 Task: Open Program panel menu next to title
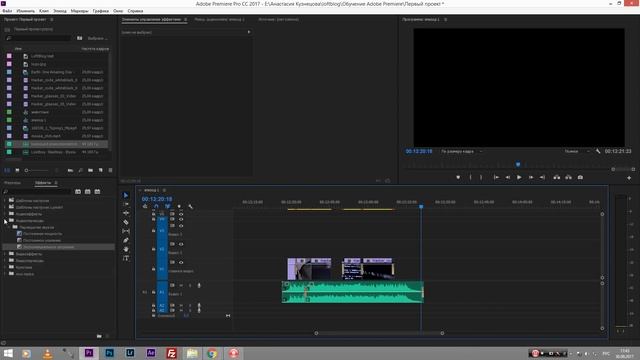445,19
